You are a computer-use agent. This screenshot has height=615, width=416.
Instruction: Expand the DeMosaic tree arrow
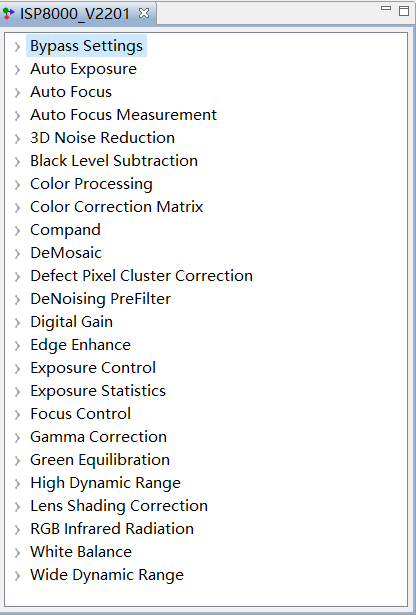17,254
